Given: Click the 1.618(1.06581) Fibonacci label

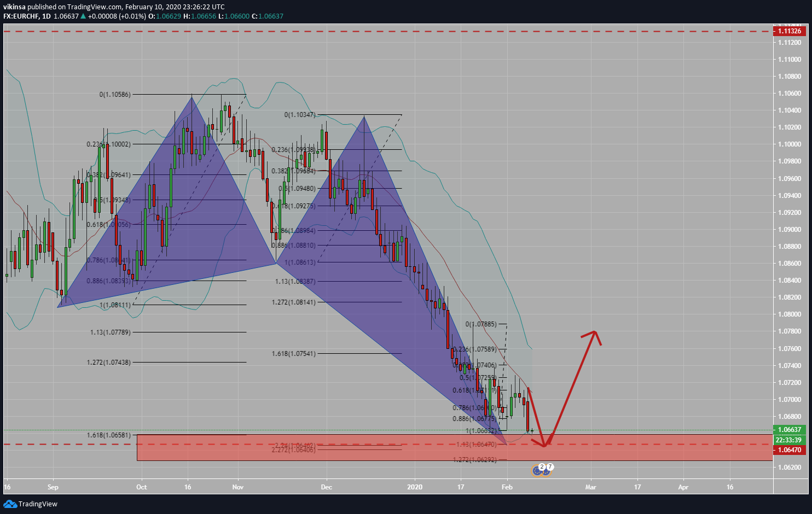Looking at the screenshot, I should [x=109, y=435].
